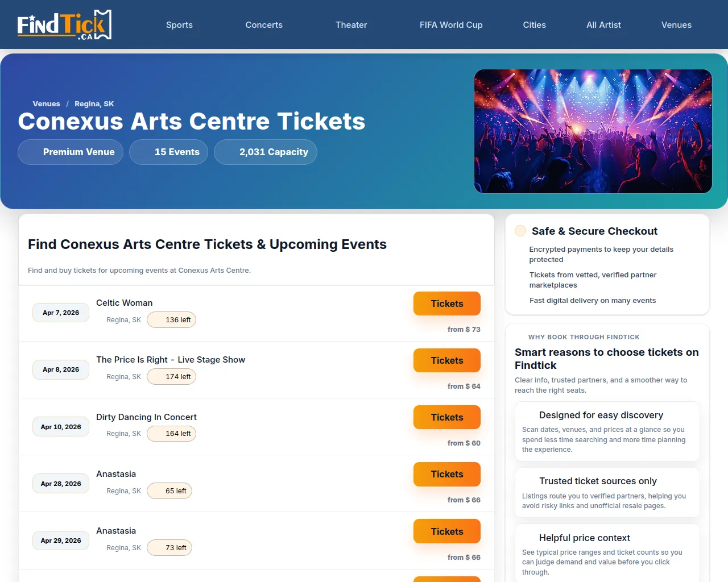Click Tickets for Anastasia on Apr 28

click(446, 474)
